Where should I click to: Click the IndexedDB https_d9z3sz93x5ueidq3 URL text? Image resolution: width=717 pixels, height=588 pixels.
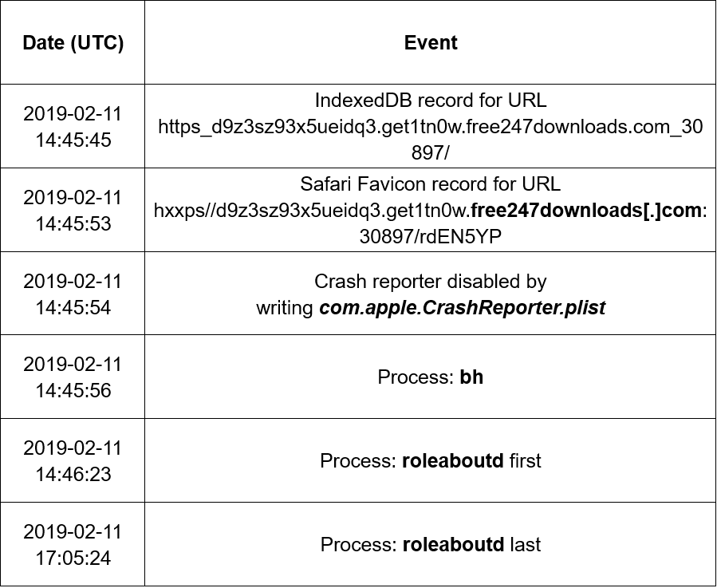pos(431,127)
